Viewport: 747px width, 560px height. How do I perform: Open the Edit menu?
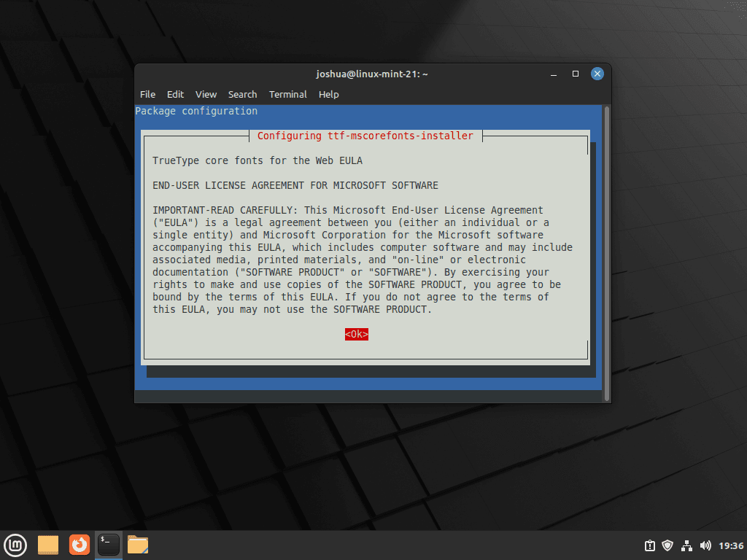click(x=175, y=94)
